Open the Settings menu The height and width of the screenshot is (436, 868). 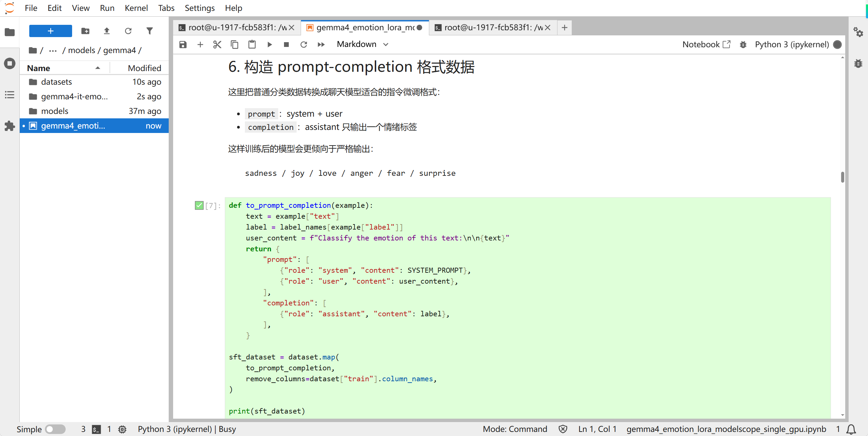200,8
